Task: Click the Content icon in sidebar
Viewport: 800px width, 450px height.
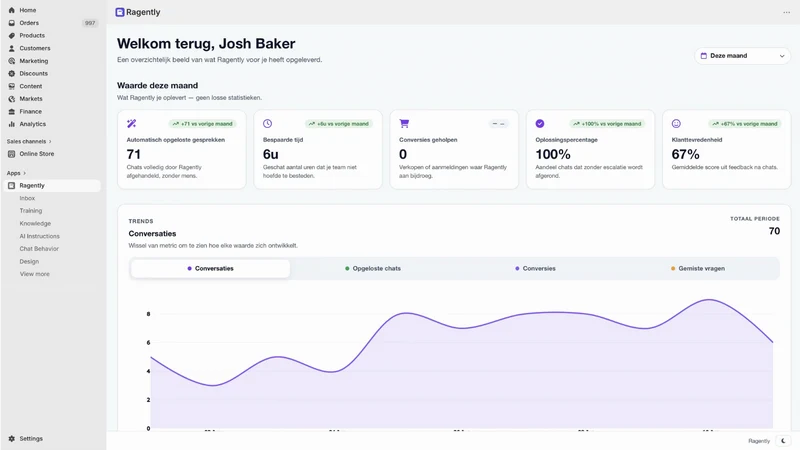Action: pos(12,86)
